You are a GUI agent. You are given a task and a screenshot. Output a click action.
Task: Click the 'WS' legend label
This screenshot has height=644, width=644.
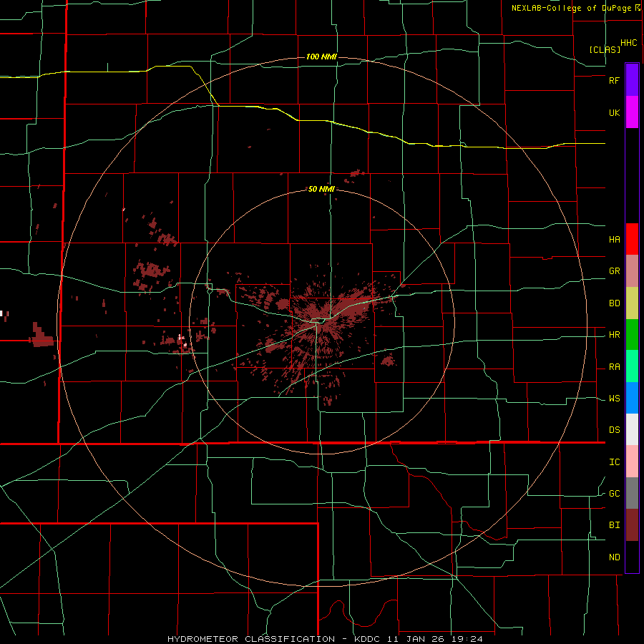coord(614,399)
